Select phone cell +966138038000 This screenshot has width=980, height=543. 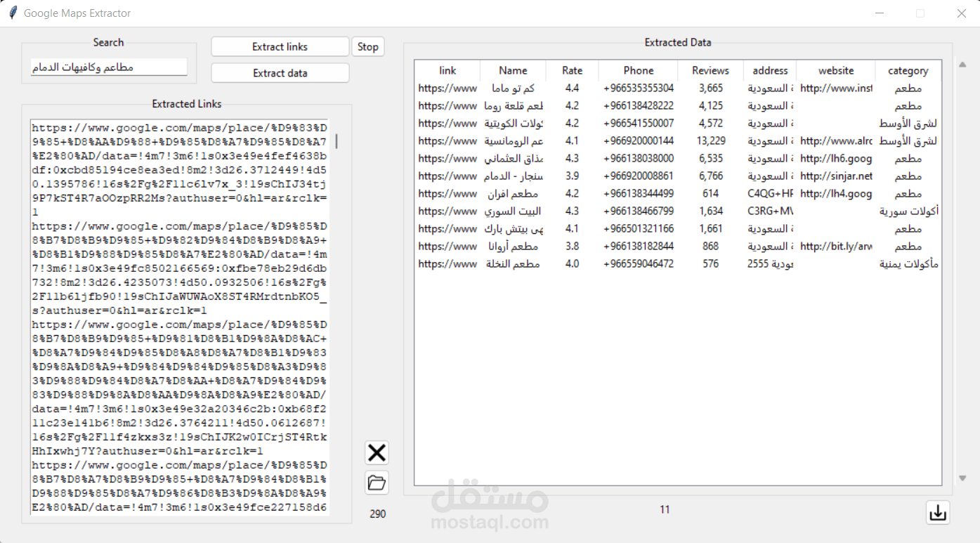[x=639, y=159]
